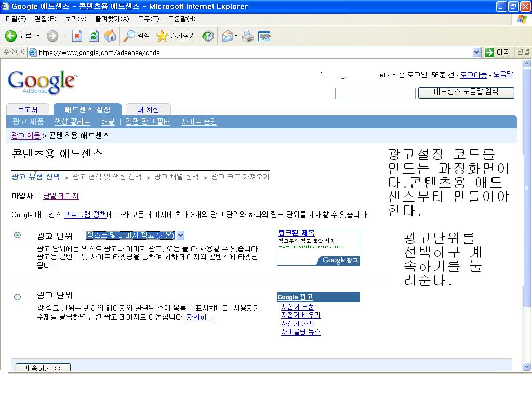Click the 연결 links toolbar label
532x399 pixels.
pyautogui.click(x=523, y=51)
